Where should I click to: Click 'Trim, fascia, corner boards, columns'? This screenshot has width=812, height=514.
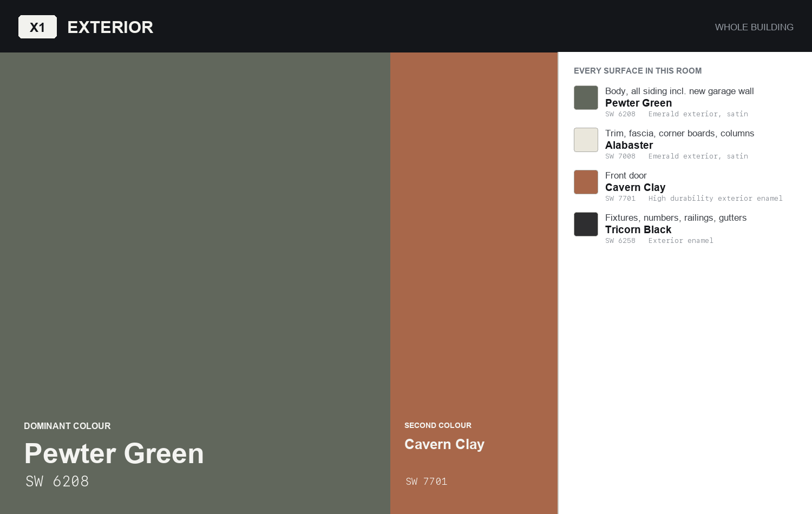[x=679, y=133]
